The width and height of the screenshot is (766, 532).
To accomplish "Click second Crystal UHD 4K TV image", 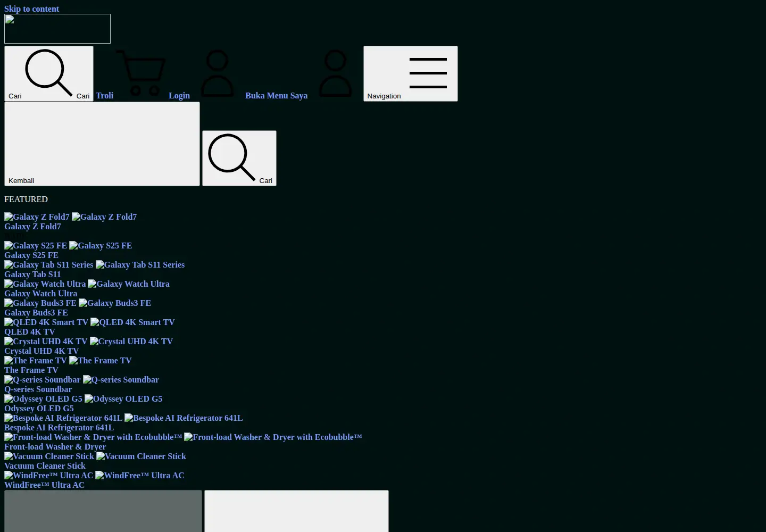I will coord(131,342).
